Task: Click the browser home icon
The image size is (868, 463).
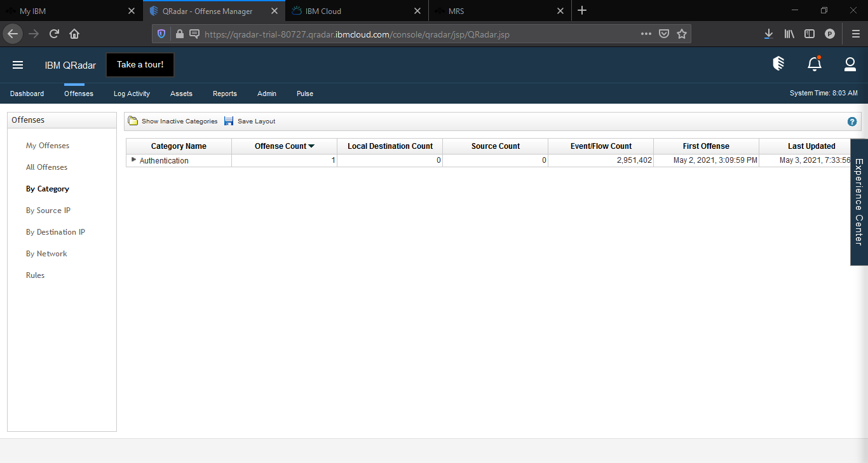Action: [x=74, y=34]
